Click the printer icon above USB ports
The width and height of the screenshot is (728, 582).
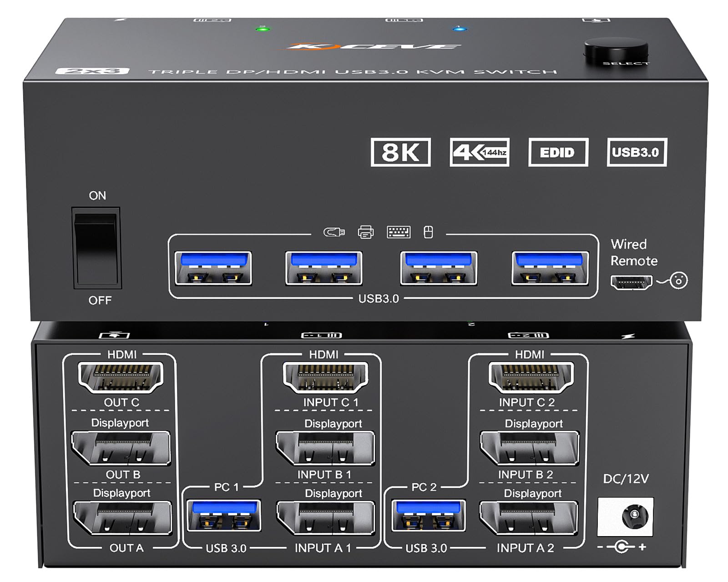click(x=366, y=232)
